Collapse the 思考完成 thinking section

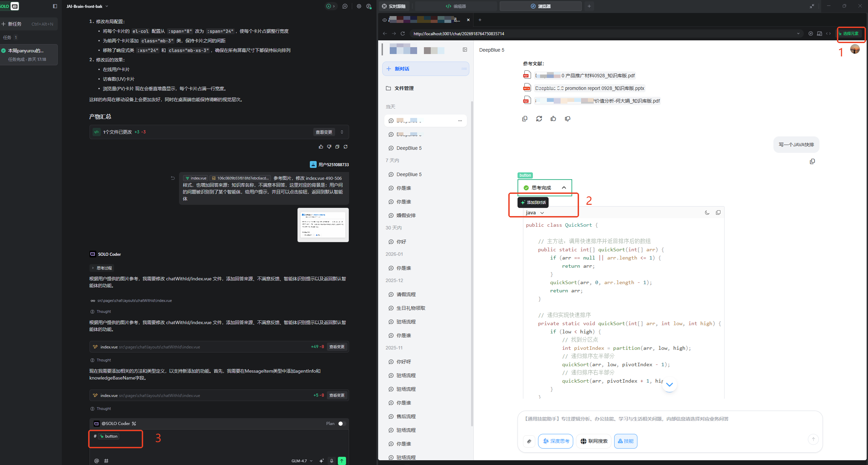(x=564, y=188)
